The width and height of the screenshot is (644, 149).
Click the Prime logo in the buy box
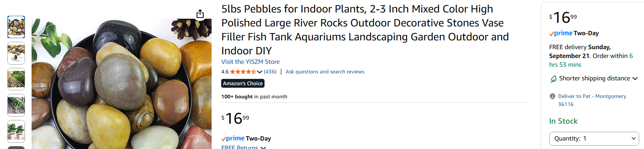pos(561,33)
